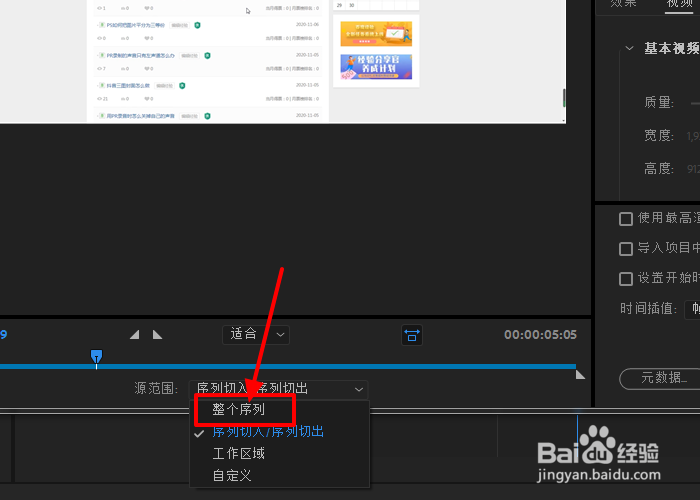This screenshot has width=700, height=500.
Task: Collapse the 基本视频设置 section
Action: click(629, 48)
